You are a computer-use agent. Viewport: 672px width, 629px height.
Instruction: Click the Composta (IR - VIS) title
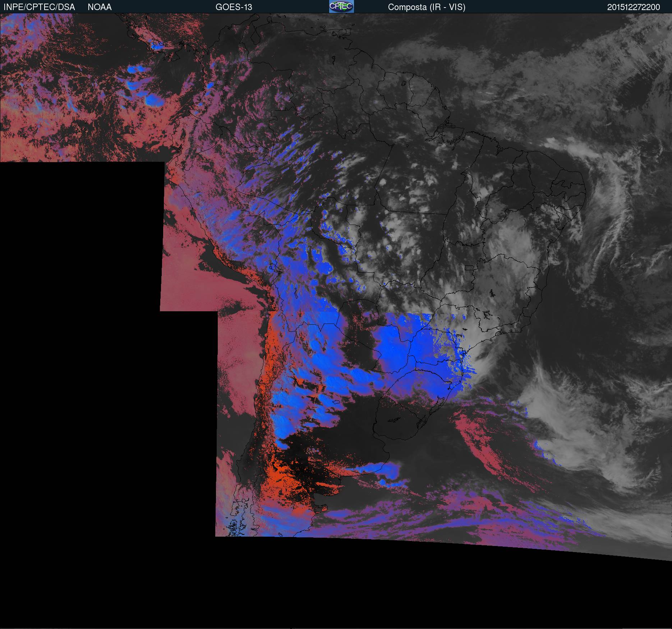427,7
